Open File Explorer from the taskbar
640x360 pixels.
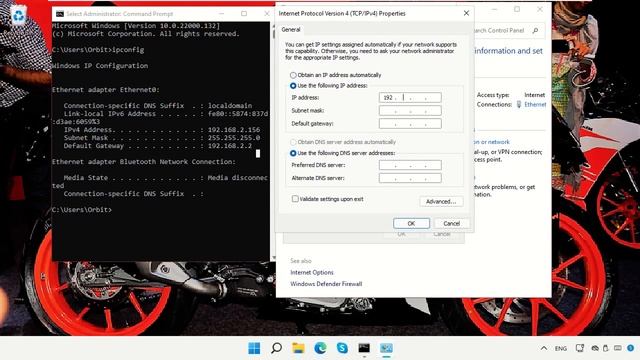pos(298,348)
